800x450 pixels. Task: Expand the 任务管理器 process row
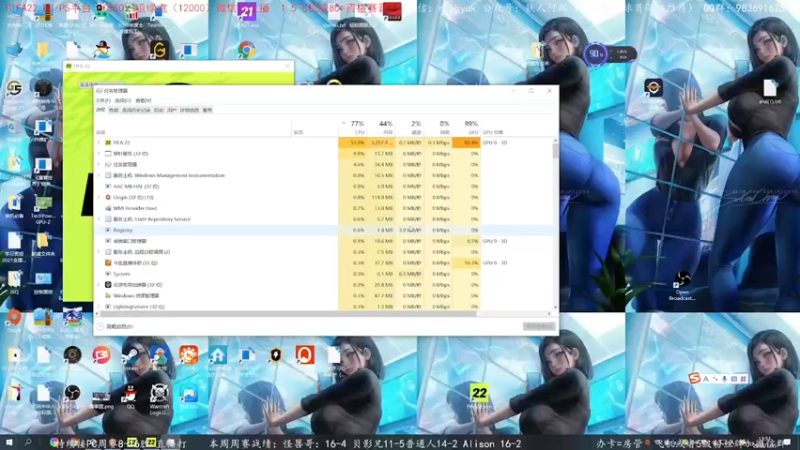pyautogui.click(x=98, y=165)
